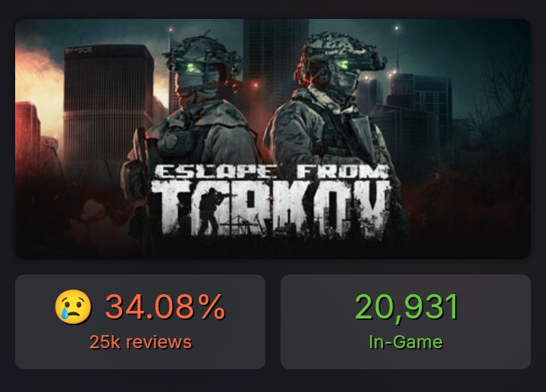Click the TARKOV logo lettering
The width and height of the screenshot is (546, 392).
coord(271,209)
